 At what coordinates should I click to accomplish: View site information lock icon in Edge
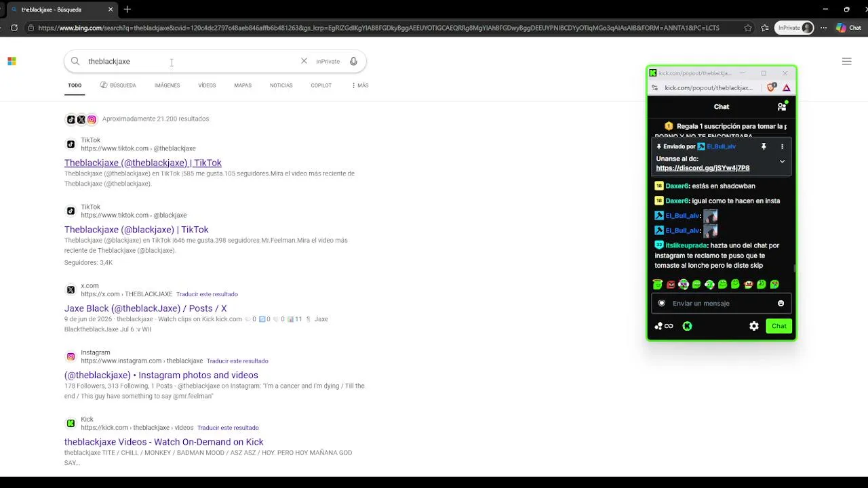(31, 28)
